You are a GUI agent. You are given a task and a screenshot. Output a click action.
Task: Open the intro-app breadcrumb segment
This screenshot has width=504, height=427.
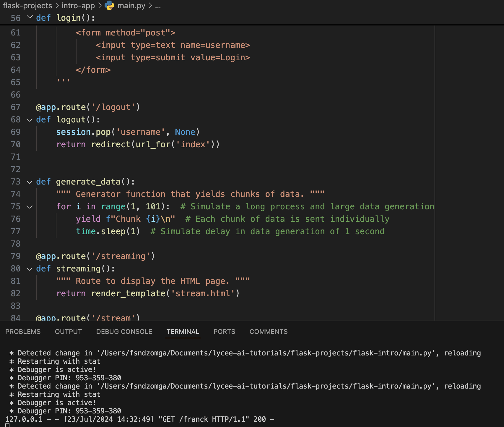(x=78, y=6)
